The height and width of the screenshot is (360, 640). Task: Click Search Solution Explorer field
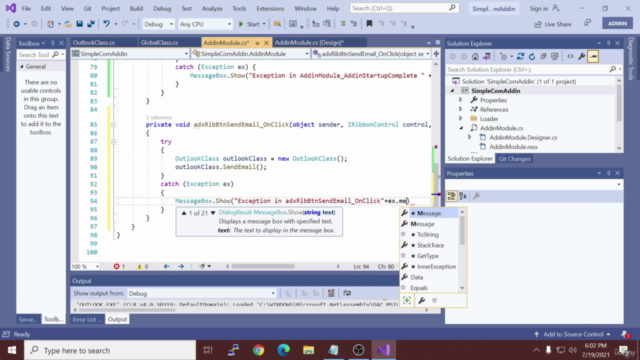533,70
